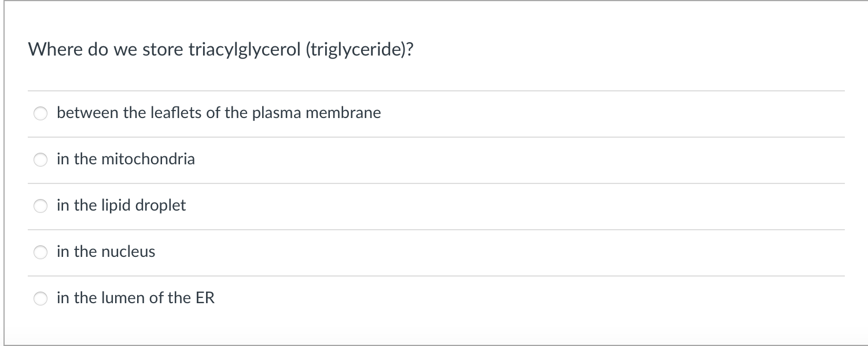Click the answer text 'in the nucleus'

pyautogui.click(x=106, y=252)
